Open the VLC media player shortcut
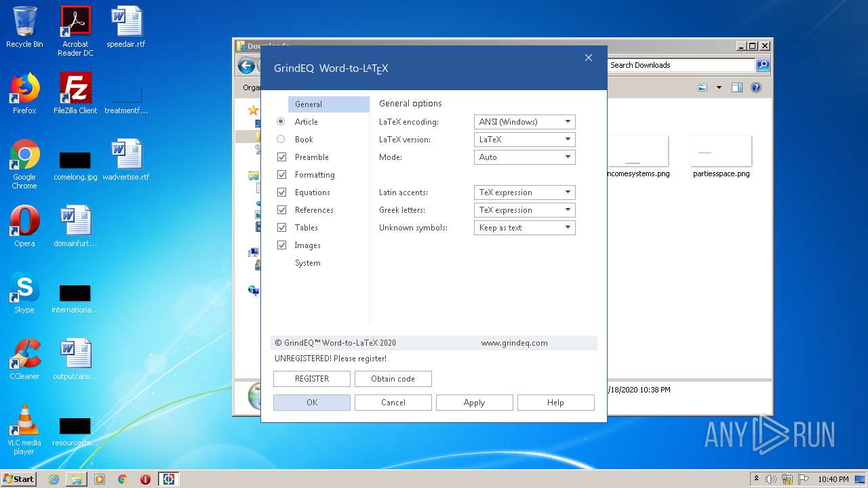 [x=24, y=430]
